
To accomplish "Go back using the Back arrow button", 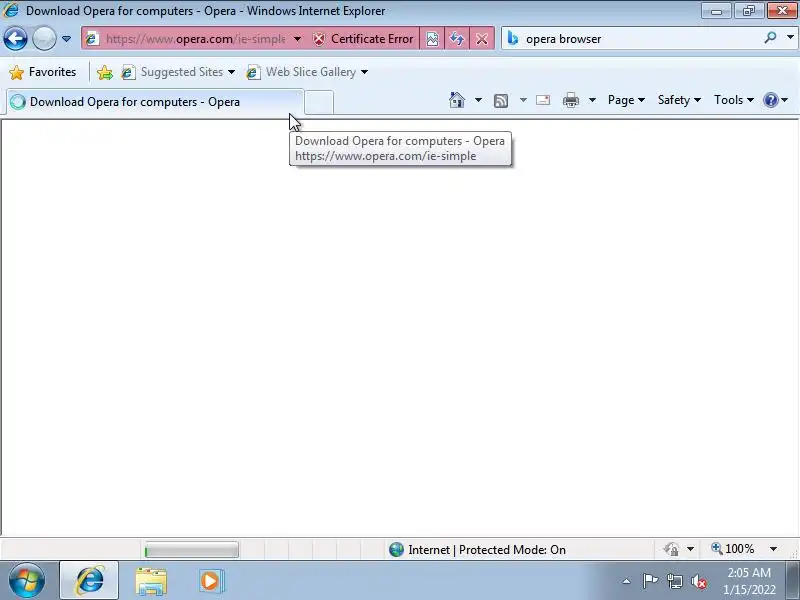I will (x=15, y=38).
